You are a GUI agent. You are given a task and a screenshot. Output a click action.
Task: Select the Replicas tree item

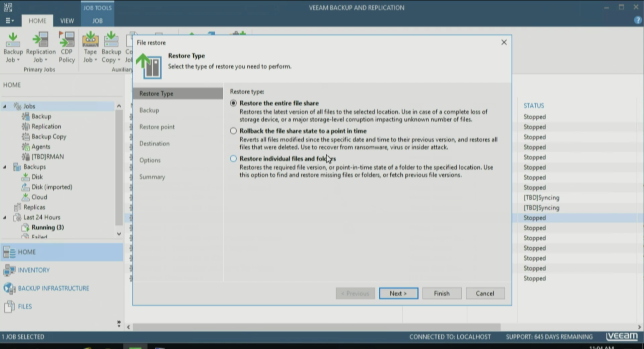pyautogui.click(x=35, y=207)
